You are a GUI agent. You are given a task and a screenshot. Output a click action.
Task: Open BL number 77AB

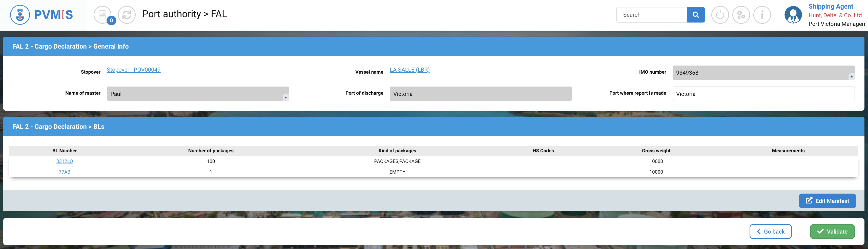pos(64,172)
